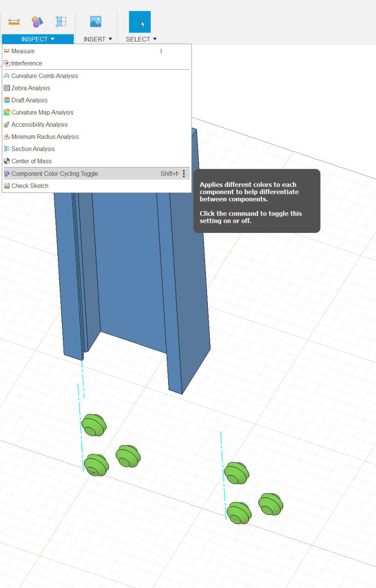Choose Measure from the Inspect menu
Image resolution: width=376 pixels, height=588 pixels.
point(97,51)
